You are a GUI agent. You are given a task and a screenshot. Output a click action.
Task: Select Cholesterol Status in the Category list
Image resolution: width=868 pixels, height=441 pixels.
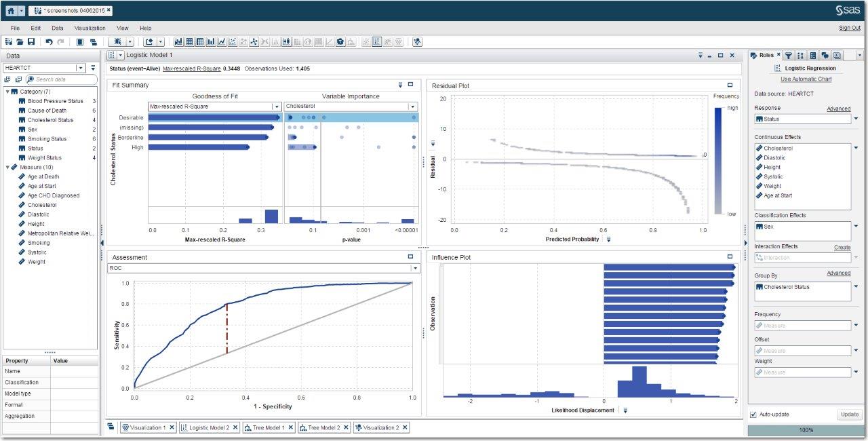pos(50,120)
